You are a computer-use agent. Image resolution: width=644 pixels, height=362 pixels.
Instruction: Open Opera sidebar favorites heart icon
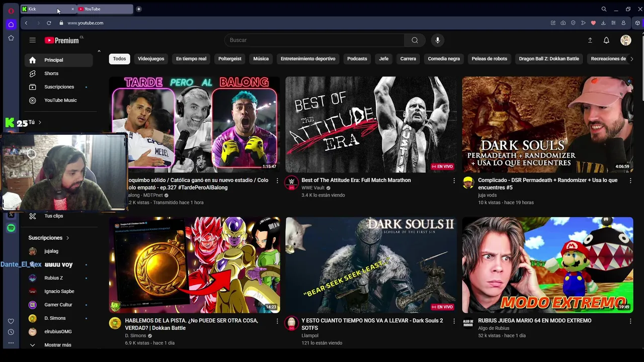(11, 321)
